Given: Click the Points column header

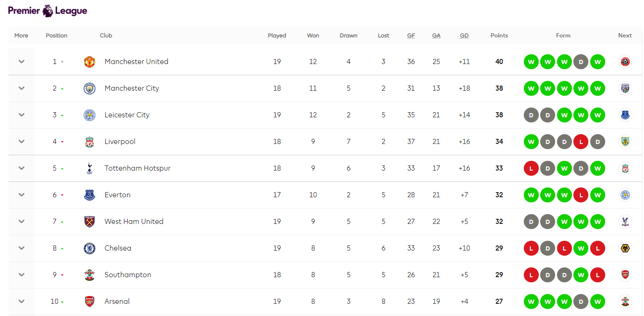Looking at the screenshot, I should (x=499, y=36).
